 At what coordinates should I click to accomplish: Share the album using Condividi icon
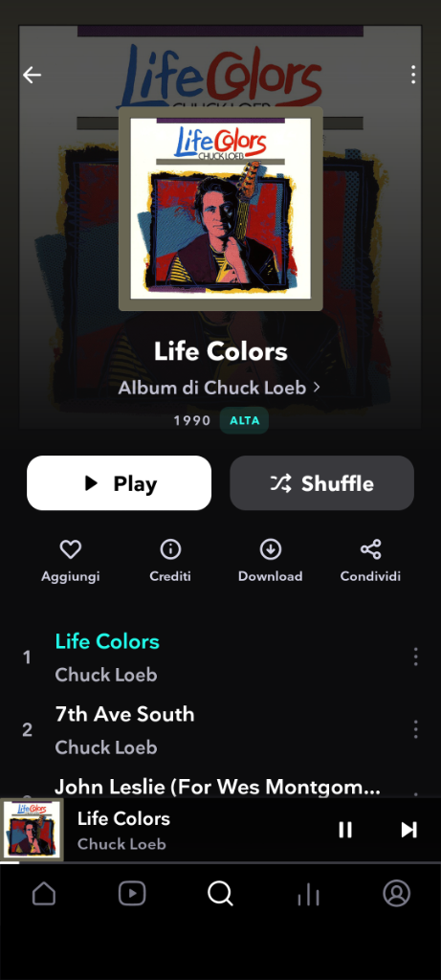tap(370, 549)
